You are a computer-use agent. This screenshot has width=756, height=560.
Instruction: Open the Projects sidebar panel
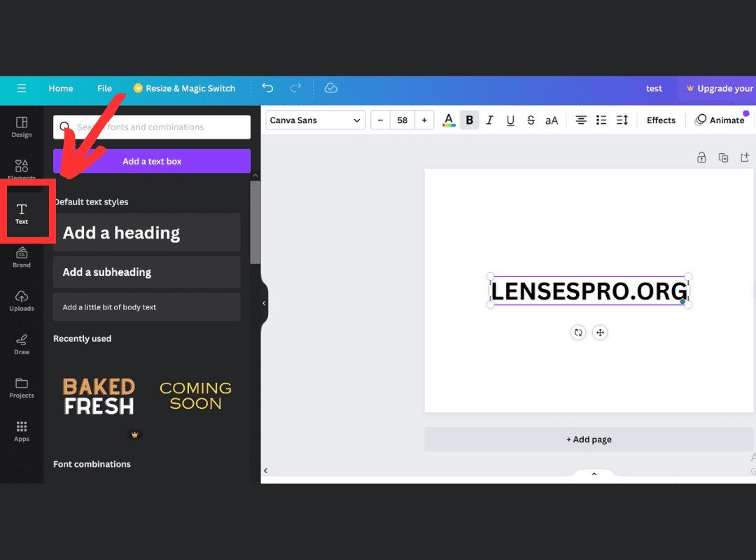click(22, 387)
